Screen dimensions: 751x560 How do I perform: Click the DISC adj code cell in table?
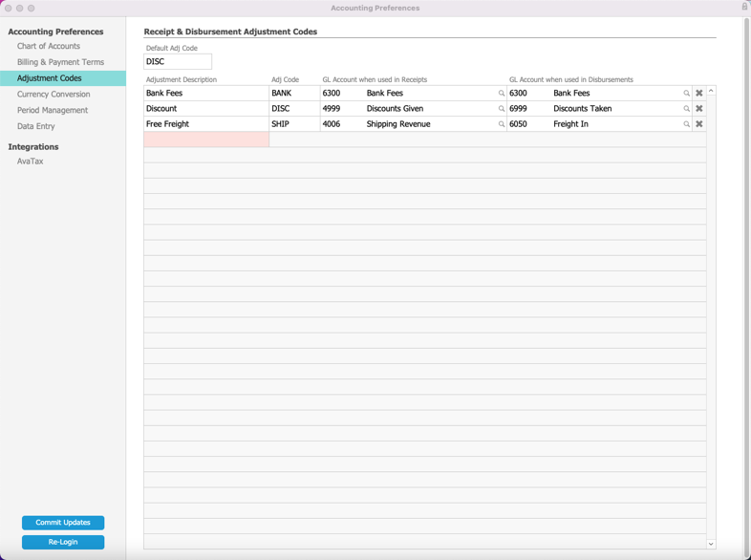click(x=294, y=108)
